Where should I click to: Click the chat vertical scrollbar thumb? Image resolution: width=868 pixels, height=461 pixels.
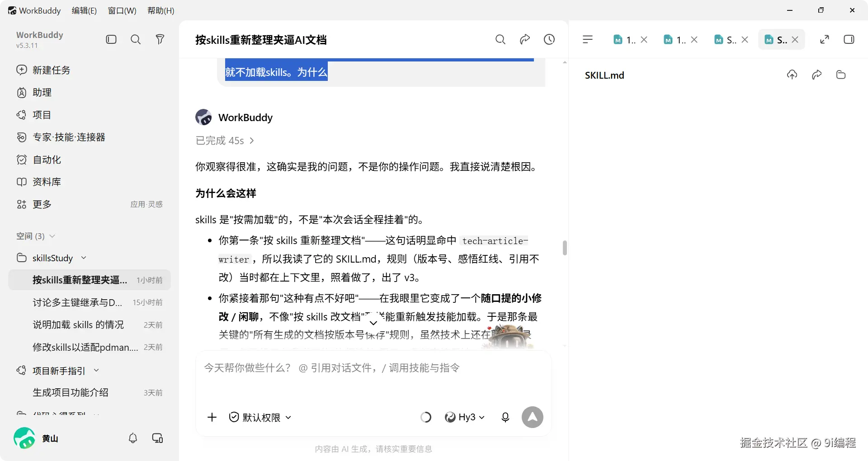[565, 248]
